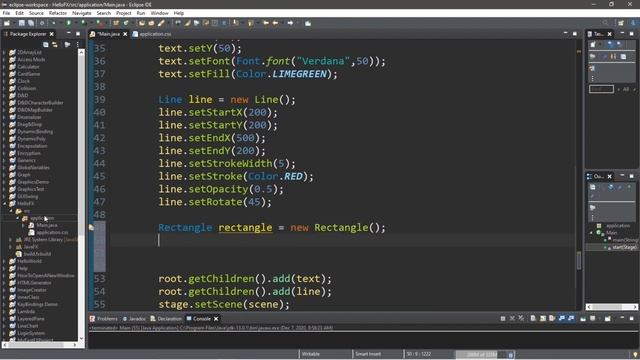This screenshot has width=640, height=360.
Task: Expand the Calculator project
Action: [4, 67]
